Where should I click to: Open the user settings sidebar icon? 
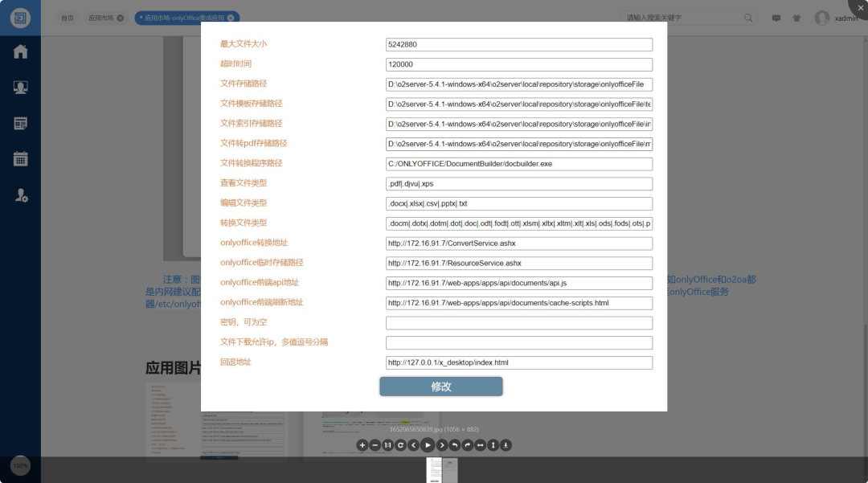(x=20, y=195)
